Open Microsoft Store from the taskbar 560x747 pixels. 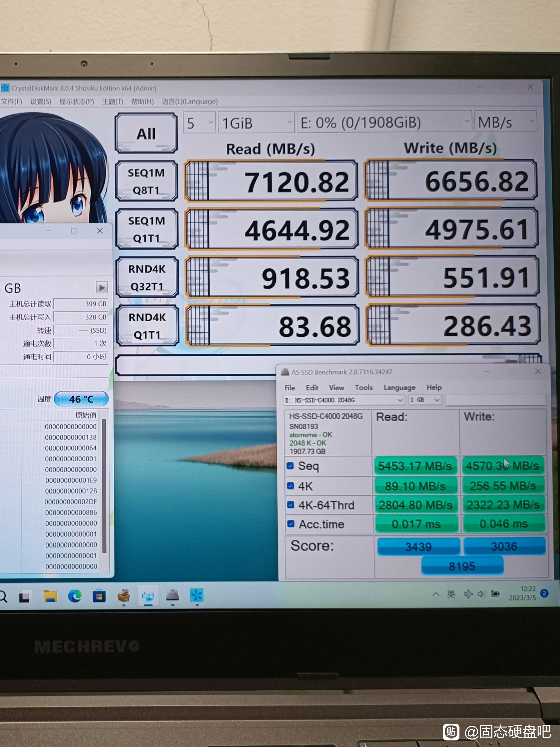pos(99,597)
